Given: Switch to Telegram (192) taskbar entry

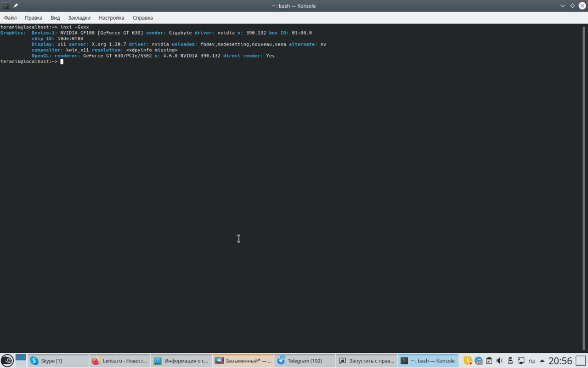Looking at the screenshot, I should tap(305, 361).
